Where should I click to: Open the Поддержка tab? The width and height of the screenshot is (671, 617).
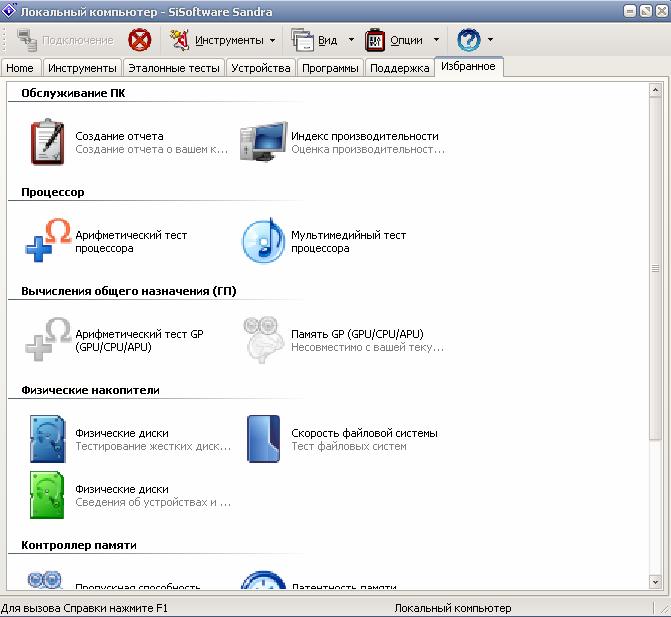click(399, 68)
